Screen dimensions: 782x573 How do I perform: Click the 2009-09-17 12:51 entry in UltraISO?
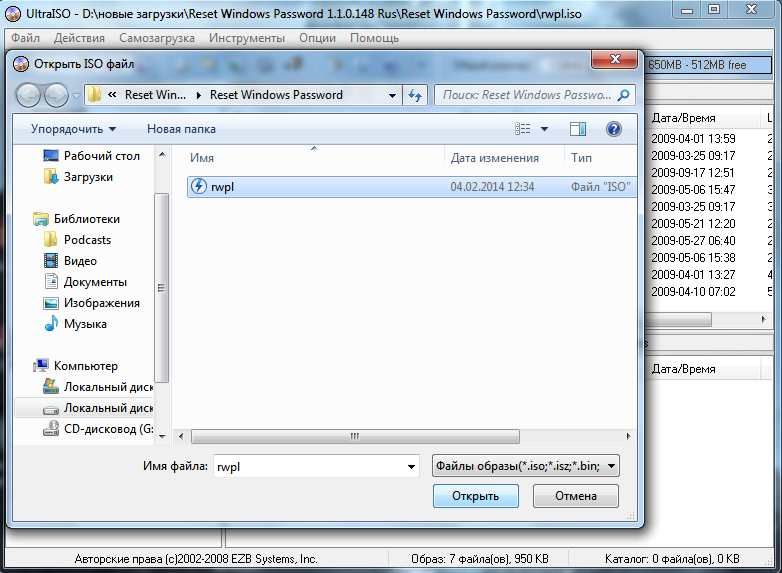tap(692, 173)
